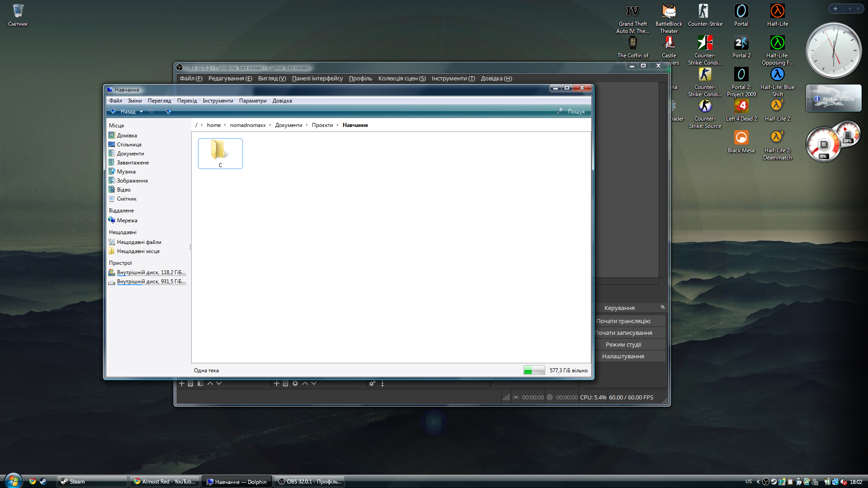This screenshot has height=488, width=868.
Task: Open OBS Колекція сцен menu
Action: click(401, 79)
